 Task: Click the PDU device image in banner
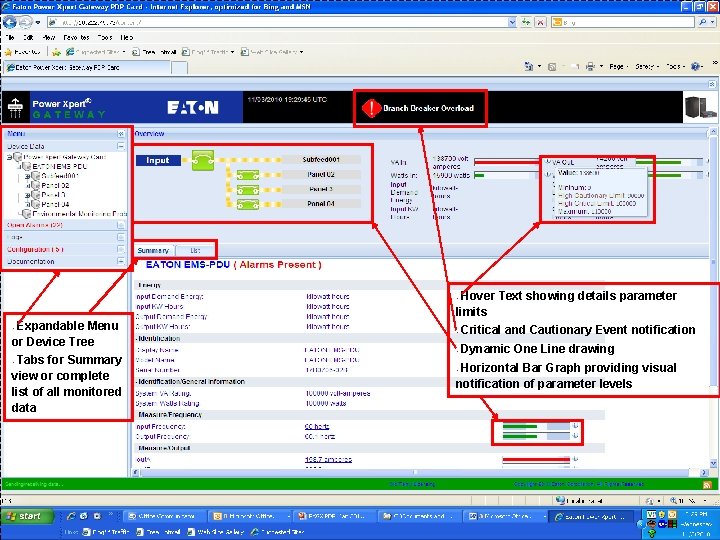tap(700, 107)
